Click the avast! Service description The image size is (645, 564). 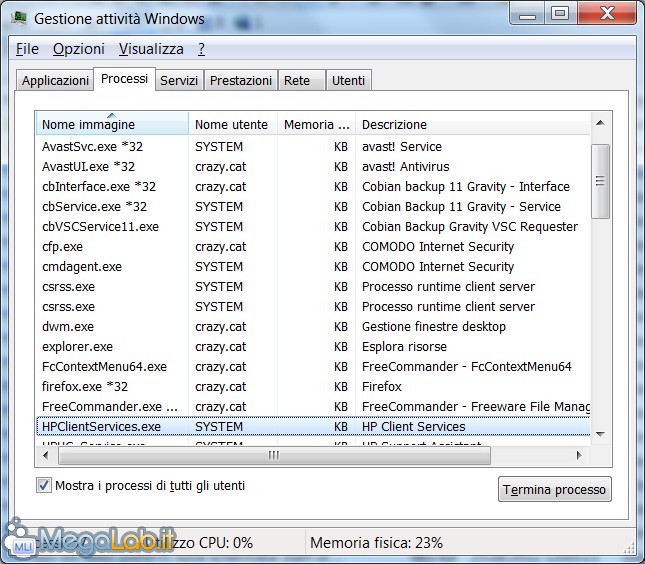pos(401,146)
